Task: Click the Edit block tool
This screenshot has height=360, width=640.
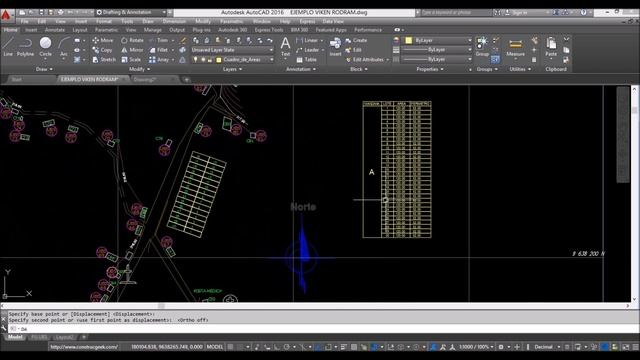Action: pos(353,50)
